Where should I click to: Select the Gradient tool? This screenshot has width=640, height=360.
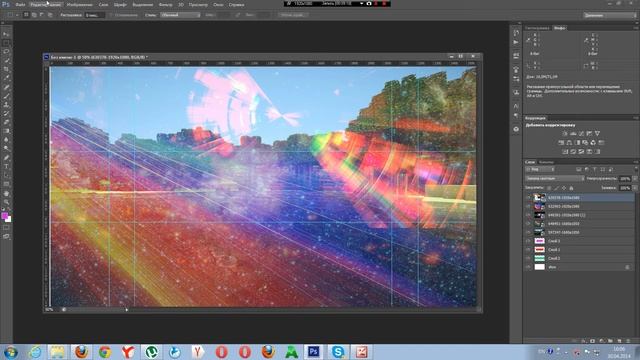pyautogui.click(x=6, y=131)
